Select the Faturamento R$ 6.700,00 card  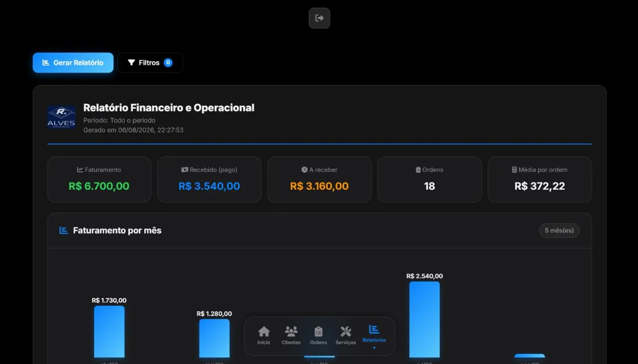(99, 179)
